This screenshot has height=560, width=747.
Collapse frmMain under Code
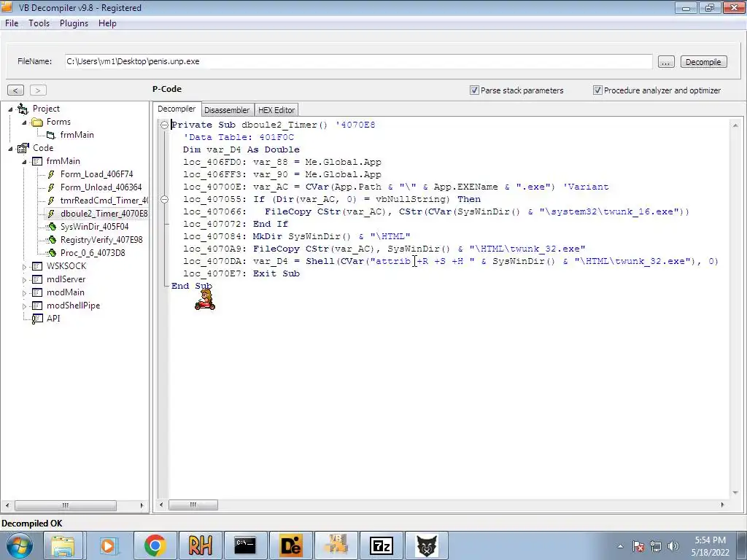(x=24, y=162)
